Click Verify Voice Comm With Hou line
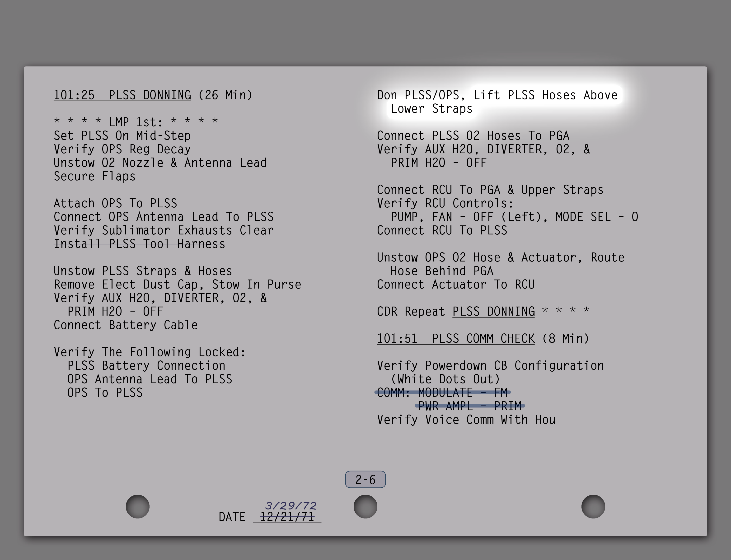731x560 pixels. [x=466, y=420]
